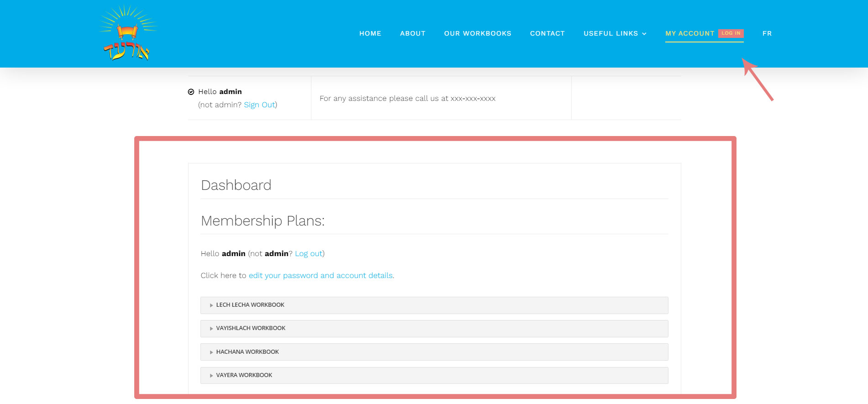Screen dimensions: 868x404
Task: Click the Dashboard heading
Action: (x=236, y=185)
